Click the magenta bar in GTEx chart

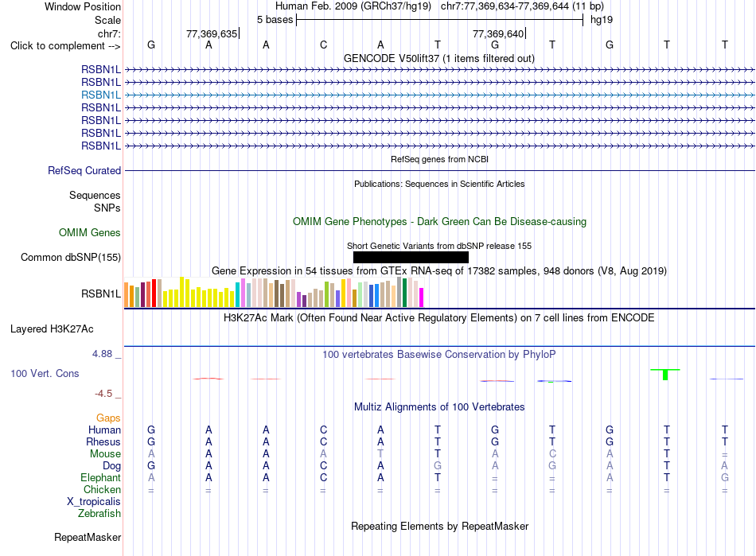point(422,297)
